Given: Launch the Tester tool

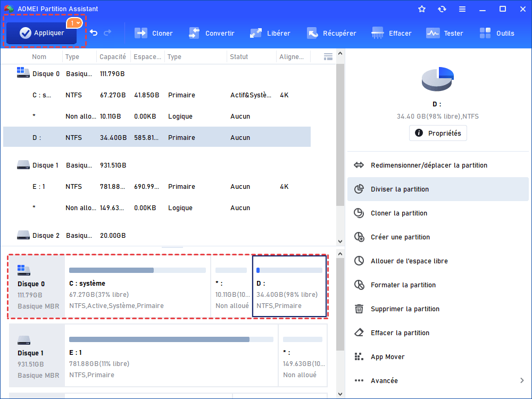Looking at the screenshot, I should tap(433, 33).
